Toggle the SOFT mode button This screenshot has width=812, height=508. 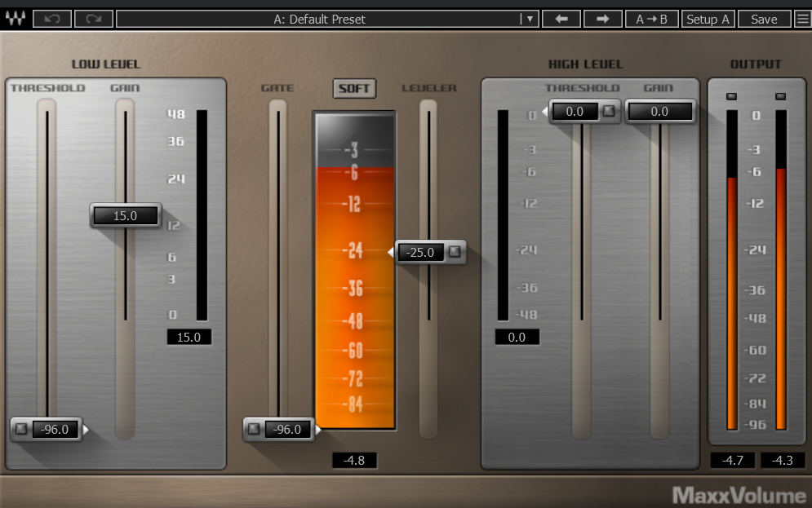pyautogui.click(x=354, y=88)
